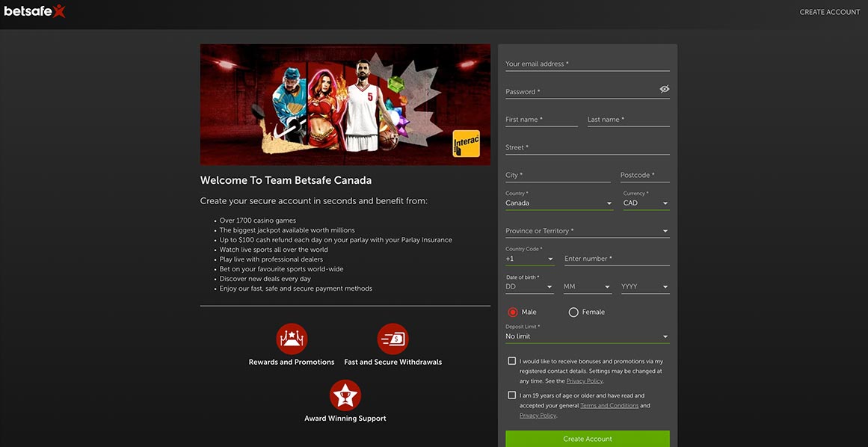Open the Country dropdown showing Canada
868x447 pixels.
click(559, 203)
